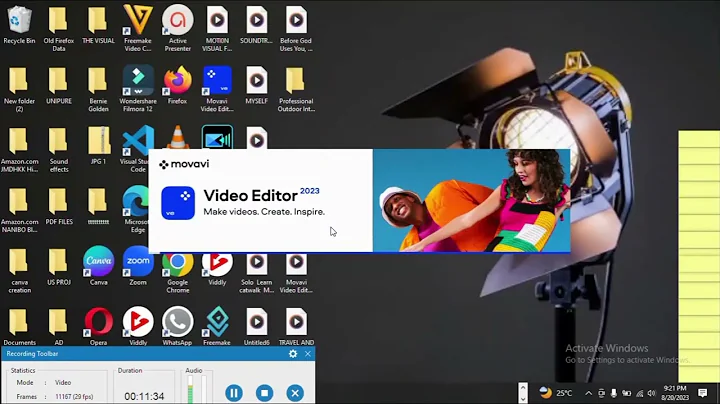Select Before God Uses You video file
Image resolution: width=720 pixels, height=404 pixels.
point(296,28)
